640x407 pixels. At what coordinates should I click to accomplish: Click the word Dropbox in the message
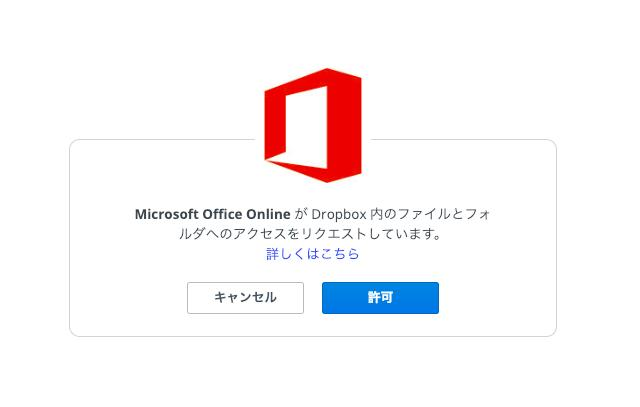339,214
